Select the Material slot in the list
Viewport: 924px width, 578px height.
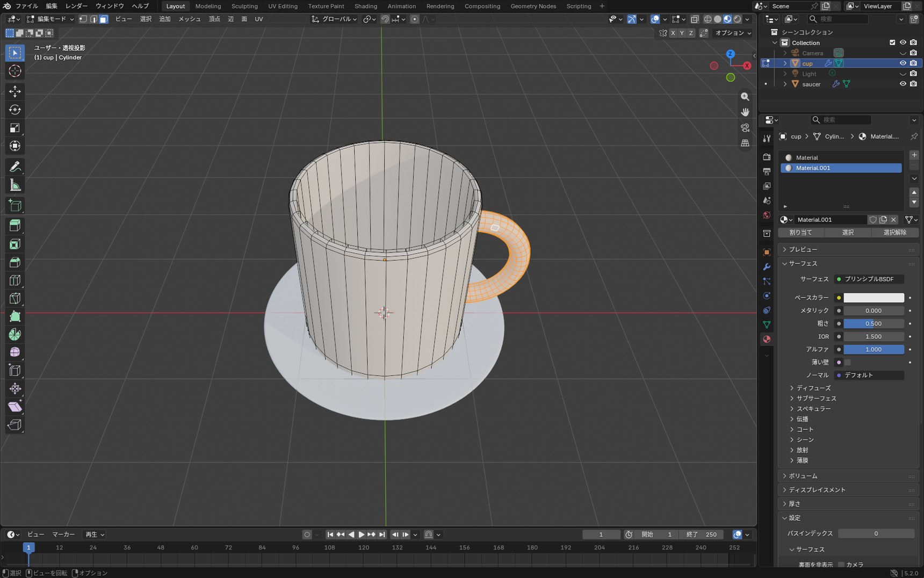[841, 157]
